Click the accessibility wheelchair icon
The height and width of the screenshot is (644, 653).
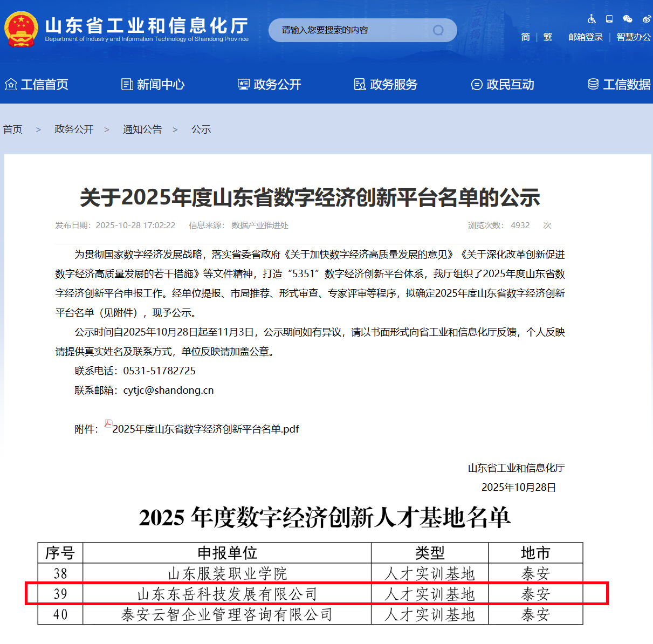coord(592,19)
